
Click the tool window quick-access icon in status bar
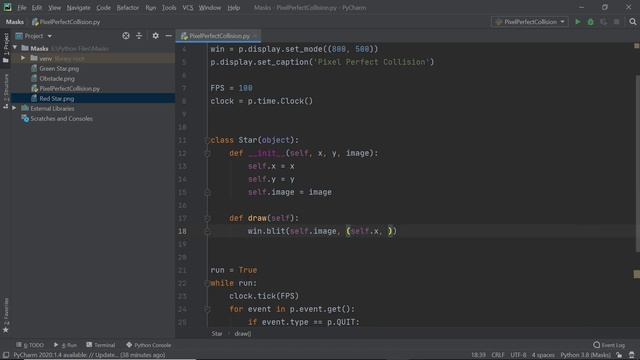[6, 355]
